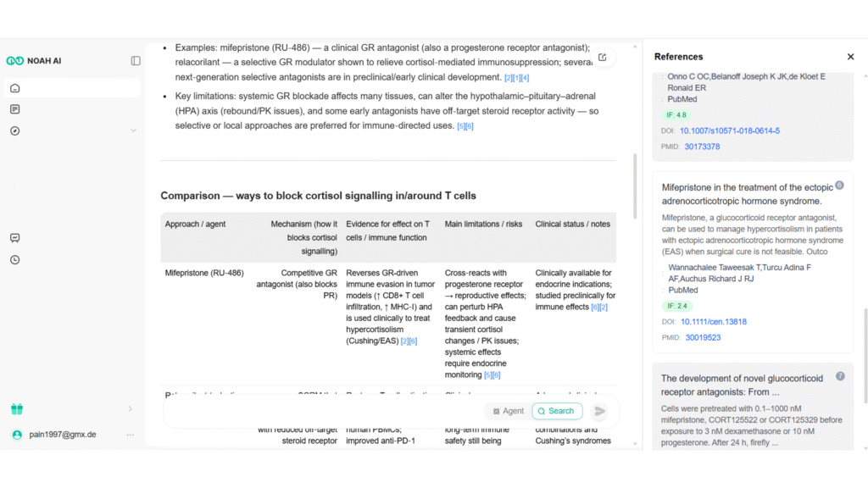The height and width of the screenshot is (488, 868).
Task: Click the share export icon
Action: click(602, 58)
